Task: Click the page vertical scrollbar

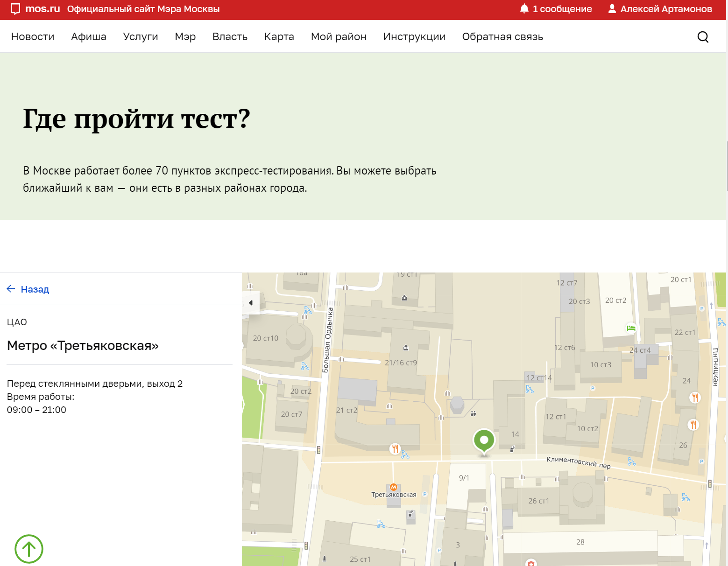Action: (727, 166)
